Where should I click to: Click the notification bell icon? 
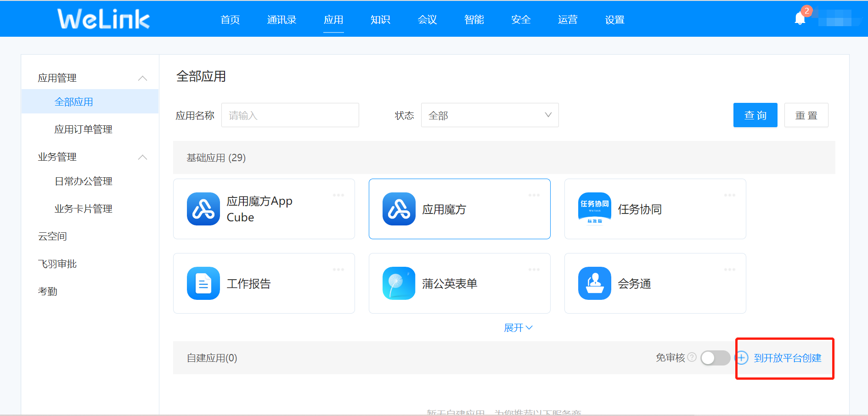[x=800, y=19]
